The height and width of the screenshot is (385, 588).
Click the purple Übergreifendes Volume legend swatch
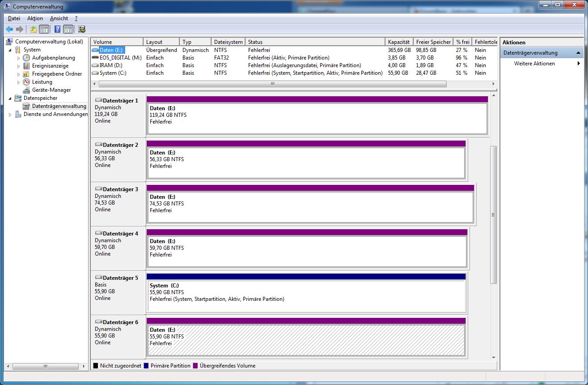pos(195,366)
